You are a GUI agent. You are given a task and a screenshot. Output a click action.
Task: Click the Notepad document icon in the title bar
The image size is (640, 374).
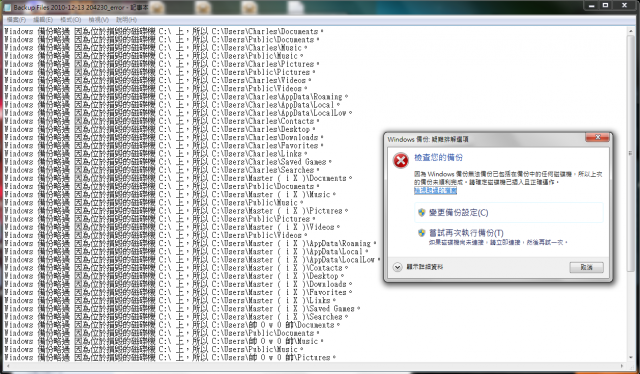coord(7,7)
